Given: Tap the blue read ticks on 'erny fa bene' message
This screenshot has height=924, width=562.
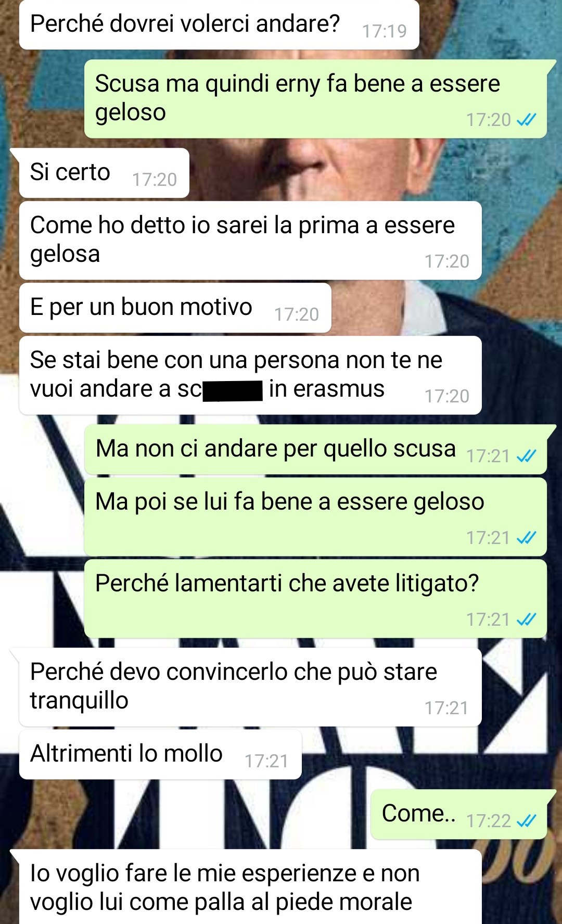Looking at the screenshot, I should [x=526, y=120].
